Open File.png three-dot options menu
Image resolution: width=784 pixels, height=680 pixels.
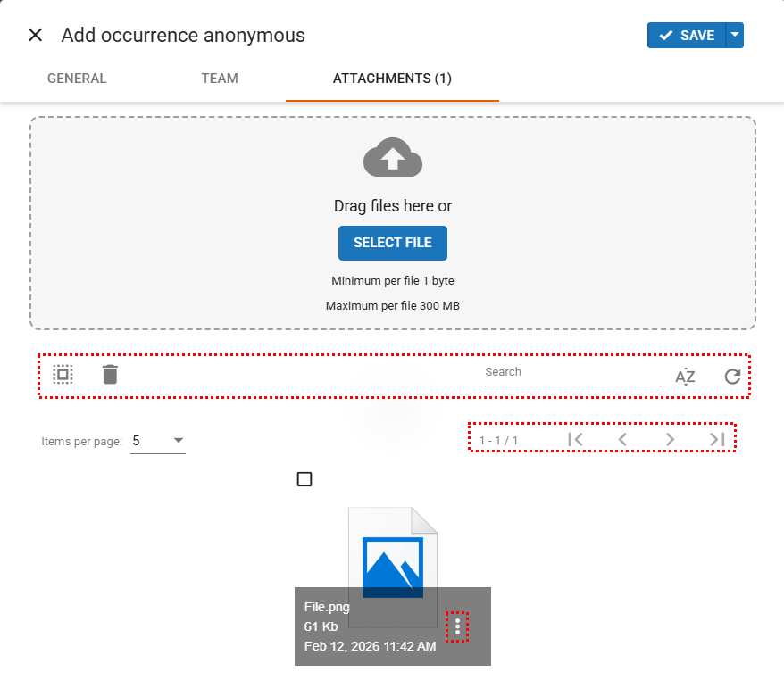[458, 627]
